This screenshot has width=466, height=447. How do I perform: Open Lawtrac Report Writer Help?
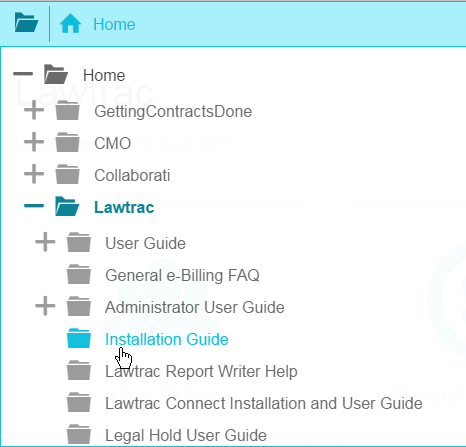[x=201, y=371]
